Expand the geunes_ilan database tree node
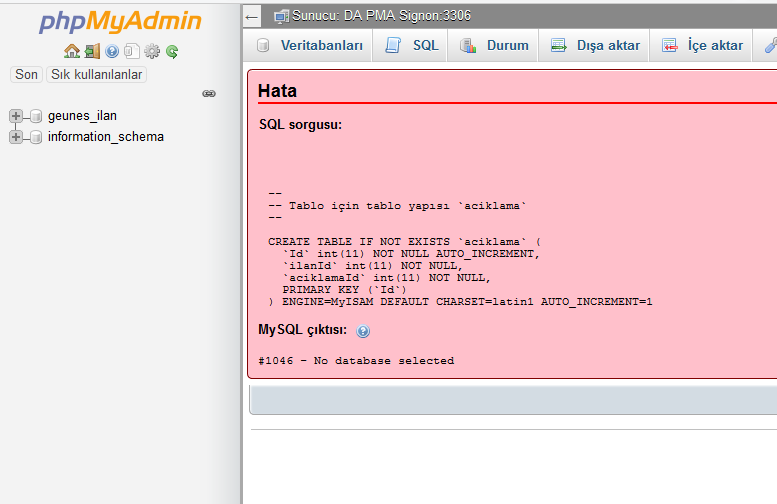 click(x=16, y=116)
